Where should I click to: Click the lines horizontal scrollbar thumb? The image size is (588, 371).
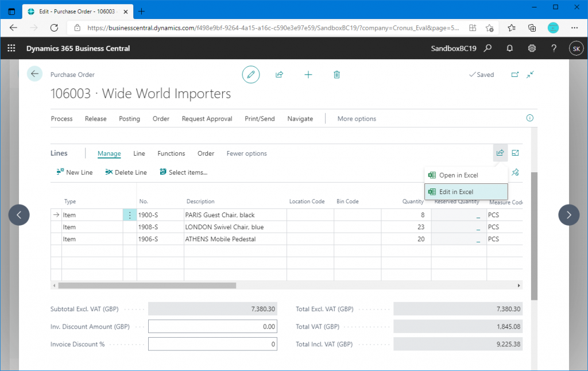pyautogui.click(x=148, y=285)
